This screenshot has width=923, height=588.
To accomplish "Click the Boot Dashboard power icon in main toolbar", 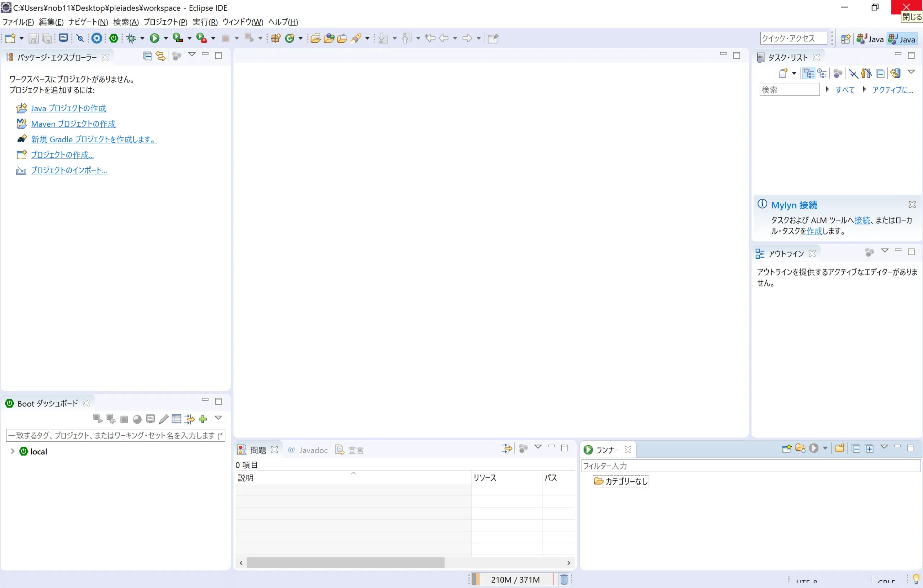I will pyautogui.click(x=114, y=38).
